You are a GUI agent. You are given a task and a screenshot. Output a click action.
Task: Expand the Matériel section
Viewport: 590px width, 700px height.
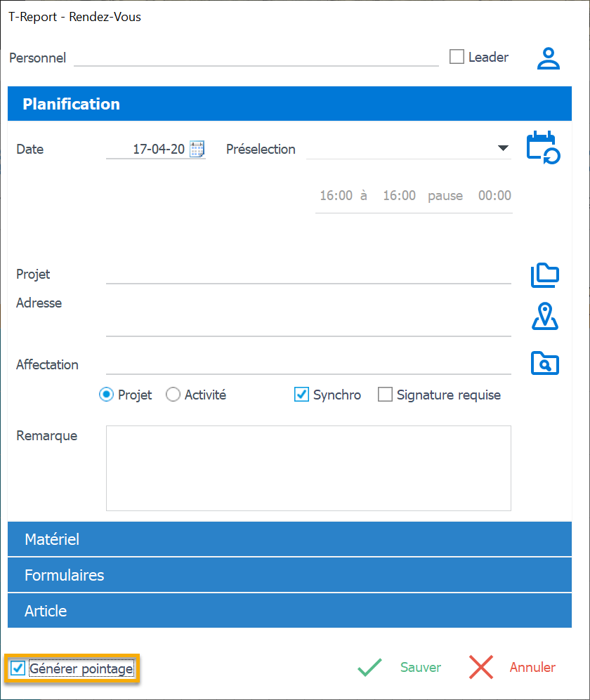click(289, 539)
